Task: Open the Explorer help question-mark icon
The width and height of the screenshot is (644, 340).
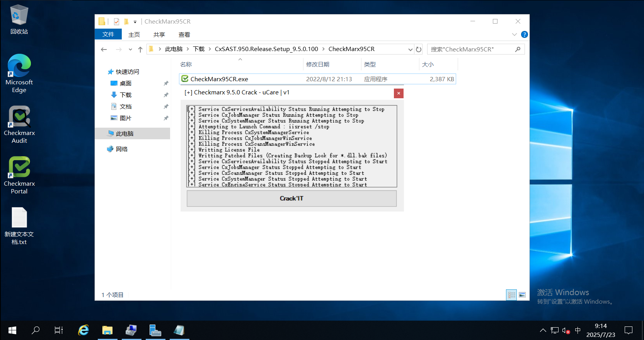Action: pos(524,34)
